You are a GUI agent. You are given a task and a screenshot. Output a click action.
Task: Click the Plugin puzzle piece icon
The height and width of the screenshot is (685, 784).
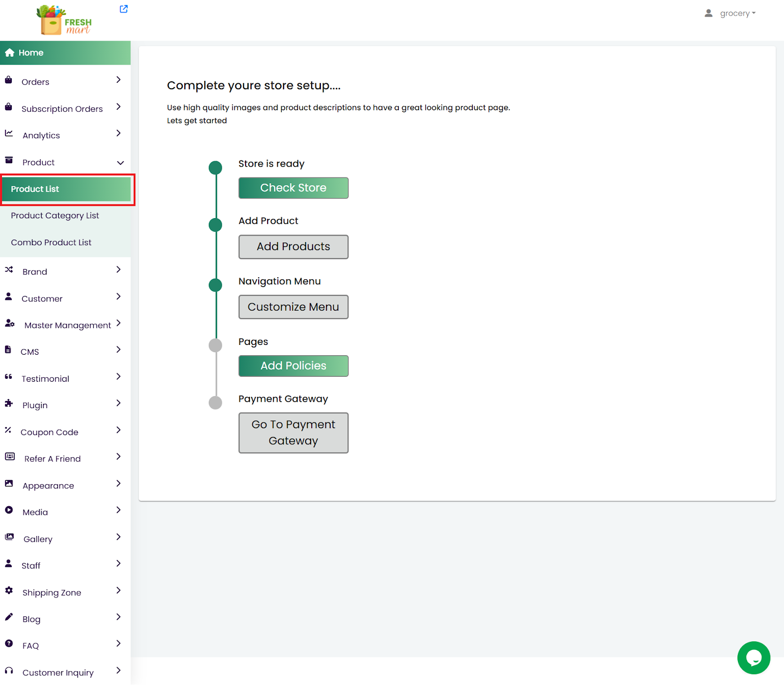(x=9, y=403)
